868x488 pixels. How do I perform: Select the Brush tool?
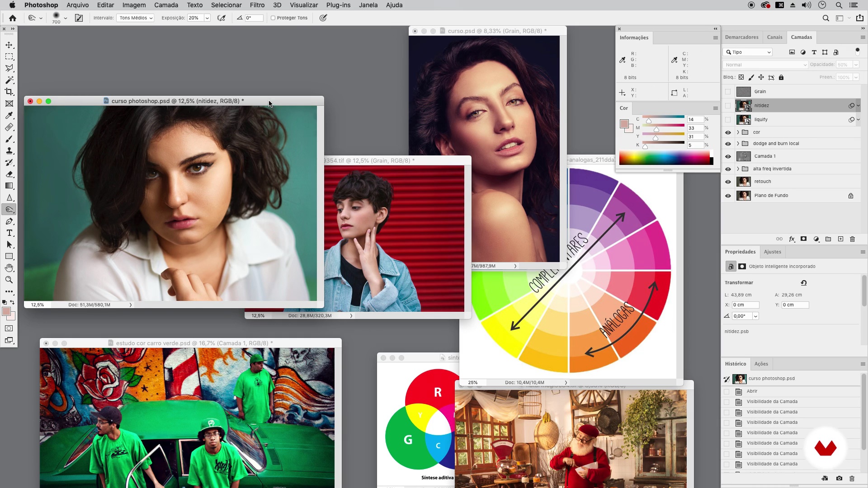tap(9, 139)
